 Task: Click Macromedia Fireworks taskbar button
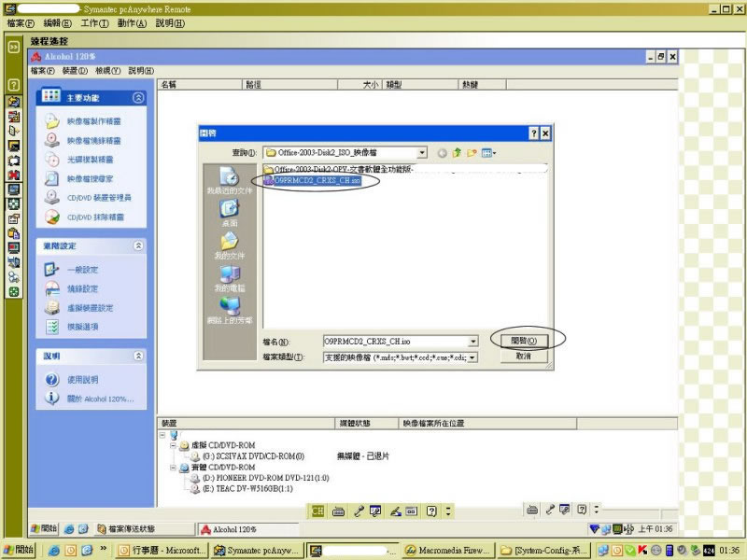point(448,551)
